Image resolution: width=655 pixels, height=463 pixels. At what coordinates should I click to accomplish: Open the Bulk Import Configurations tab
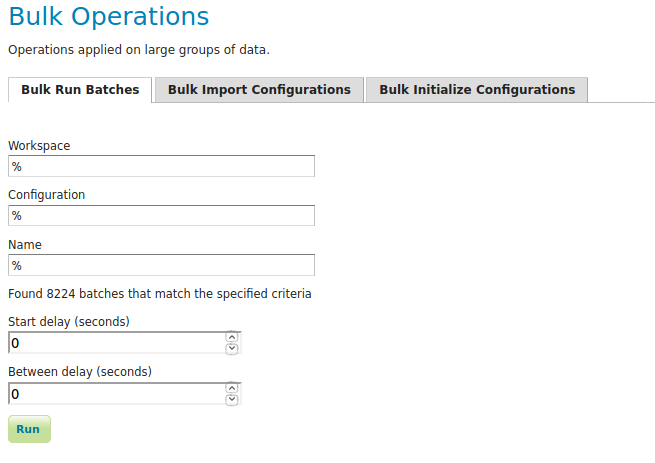click(x=259, y=90)
